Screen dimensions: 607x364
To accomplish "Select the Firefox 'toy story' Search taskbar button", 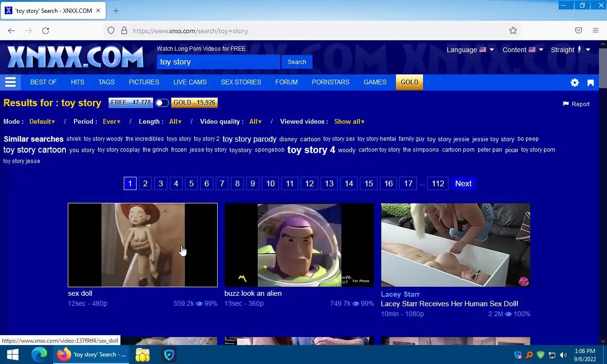I will [x=91, y=355].
